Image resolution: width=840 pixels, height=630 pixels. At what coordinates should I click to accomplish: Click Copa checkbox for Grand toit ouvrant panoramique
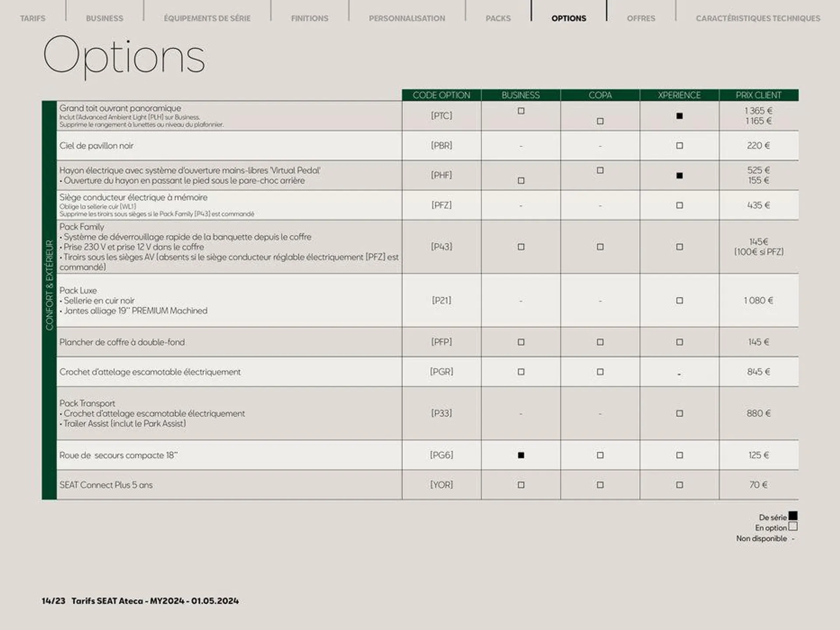600,121
